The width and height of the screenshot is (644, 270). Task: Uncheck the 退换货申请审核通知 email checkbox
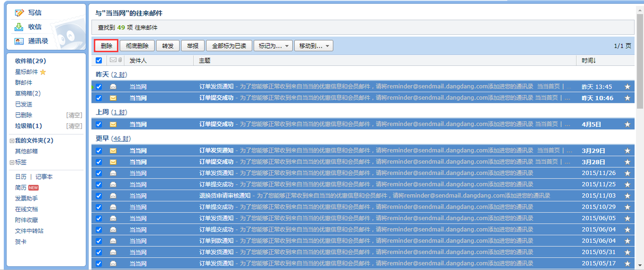[x=99, y=196]
